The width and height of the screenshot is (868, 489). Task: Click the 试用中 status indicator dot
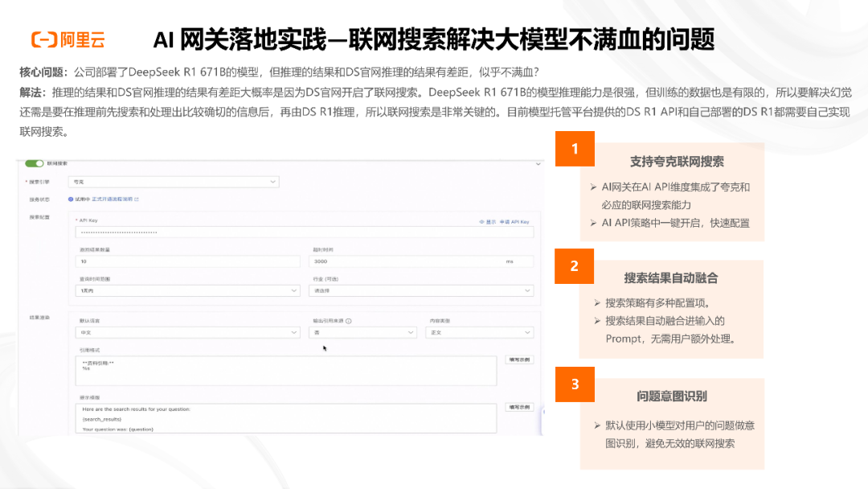coord(72,199)
